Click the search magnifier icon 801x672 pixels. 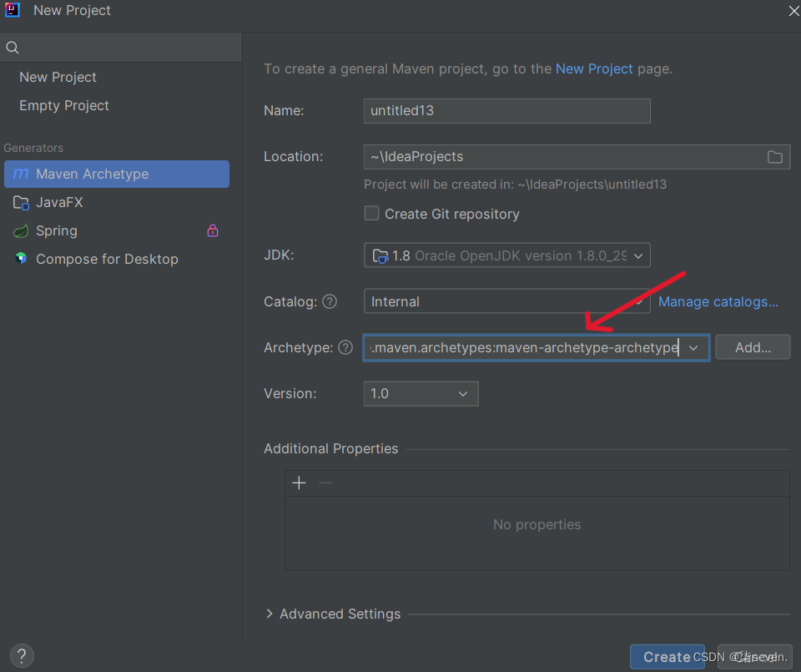[x=13, y=48]
